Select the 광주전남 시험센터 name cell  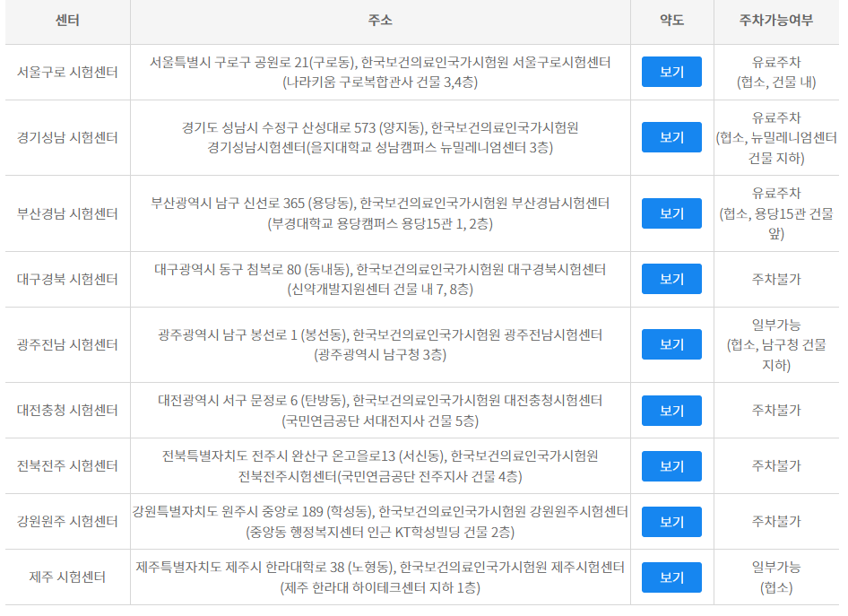67,344
